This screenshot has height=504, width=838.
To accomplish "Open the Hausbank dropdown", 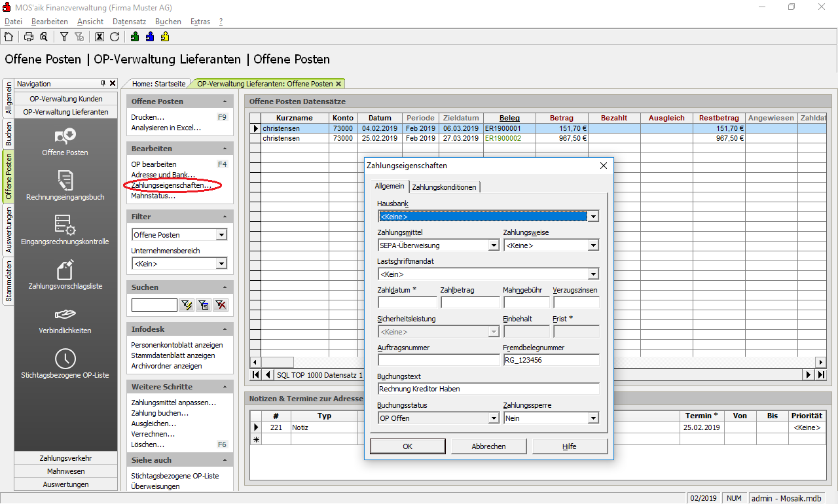I will (x=592, y=217).
